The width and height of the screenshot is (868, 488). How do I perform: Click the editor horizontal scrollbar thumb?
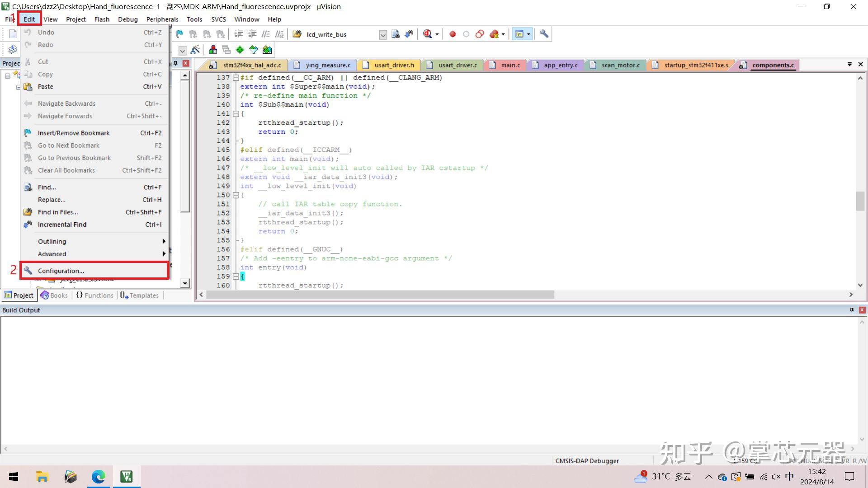pyautogui.click(x=380, y=295)
